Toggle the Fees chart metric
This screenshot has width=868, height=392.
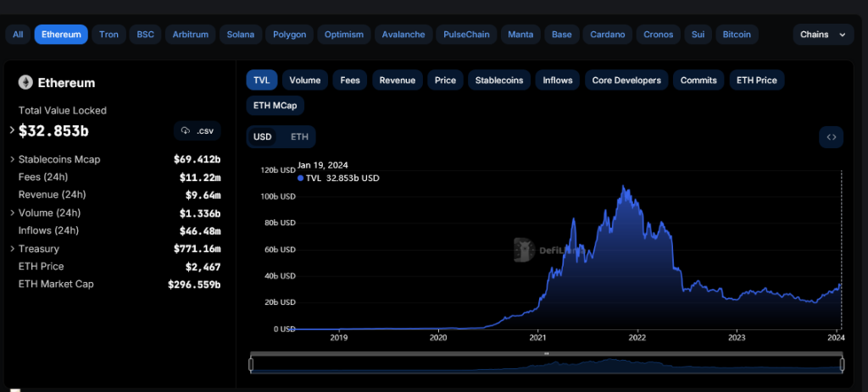[350, 80]
